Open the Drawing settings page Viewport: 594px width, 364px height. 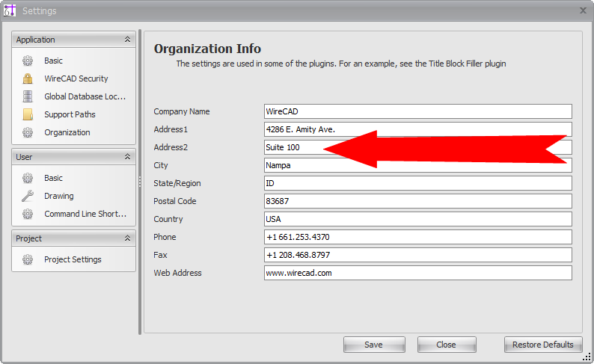[x=58, y=196]
